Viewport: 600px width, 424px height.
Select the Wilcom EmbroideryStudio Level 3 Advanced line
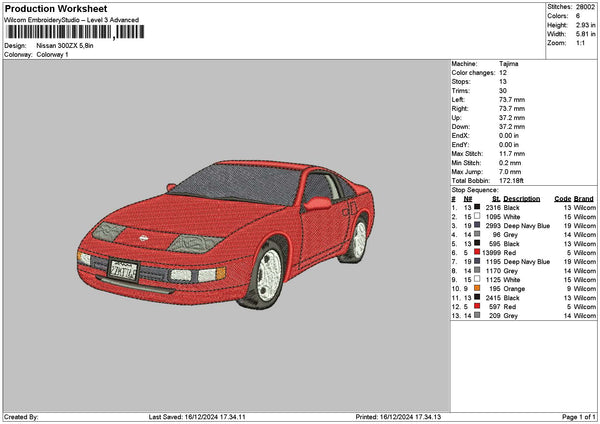(x=72, y=20)
